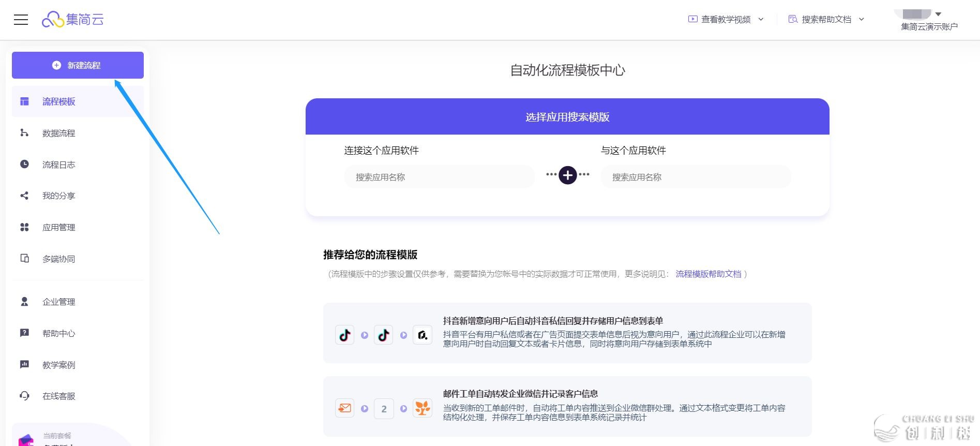Click the black plus connector icon
Viewport: 980px width, 446px height.
tap(568, 175)
